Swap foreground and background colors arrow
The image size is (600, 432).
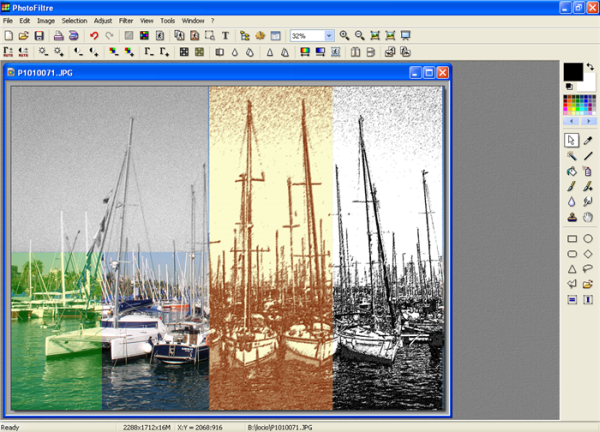pos(590,67)
